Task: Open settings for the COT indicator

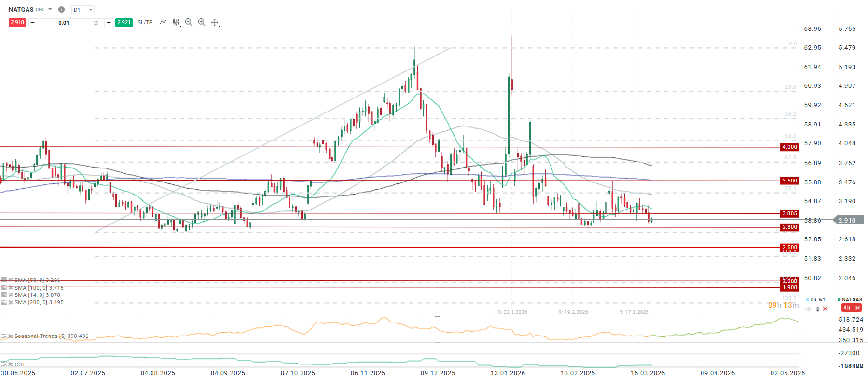Action: (x=4, y=364)
